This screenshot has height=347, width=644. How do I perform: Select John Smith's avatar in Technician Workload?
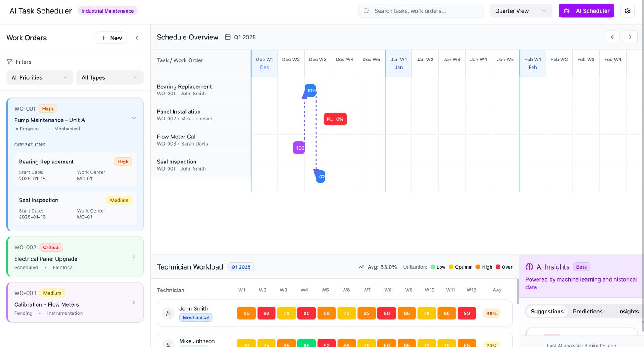point(168,313)
